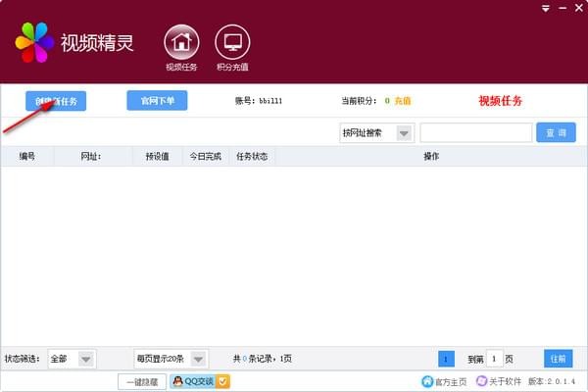Click the 充值 recharge link
588x392 pixels.
404,101
